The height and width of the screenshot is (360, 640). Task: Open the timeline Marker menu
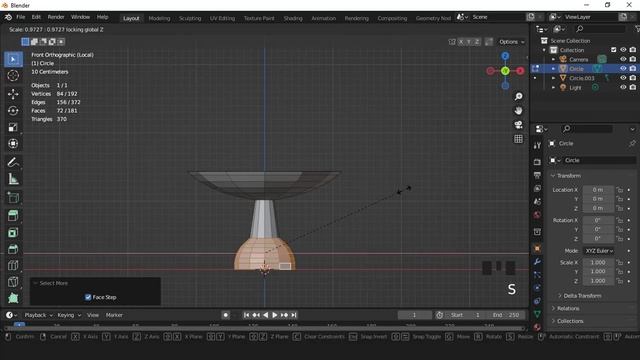(x=114, y=315)
